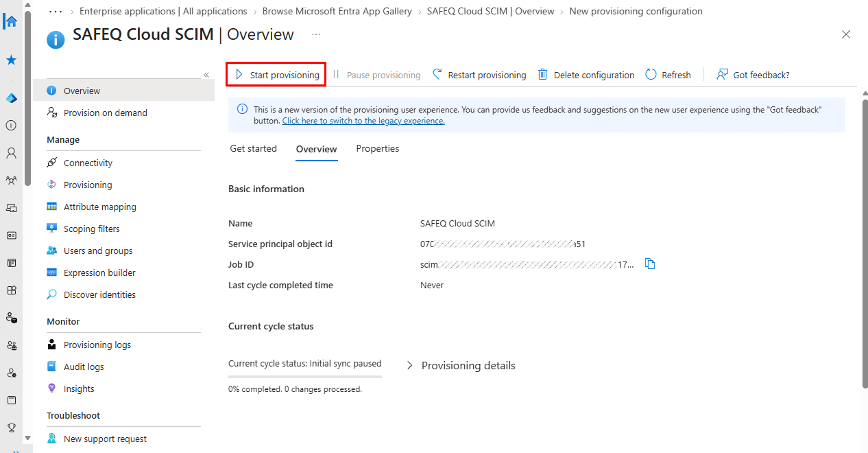Open the groups icon in left rail

click(11, 181)
